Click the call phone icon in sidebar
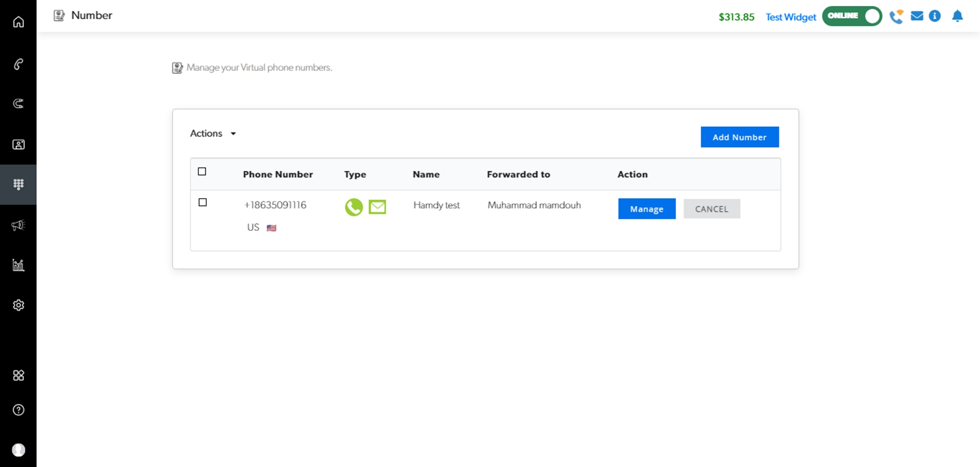Screen dimensions: 980x467 pos(18,64)
